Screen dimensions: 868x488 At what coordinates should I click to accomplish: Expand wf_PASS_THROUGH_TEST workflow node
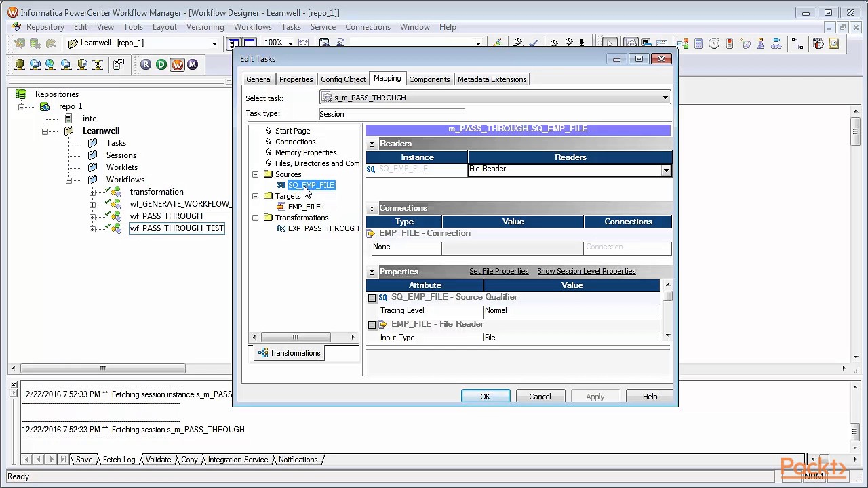click(92, 229)
